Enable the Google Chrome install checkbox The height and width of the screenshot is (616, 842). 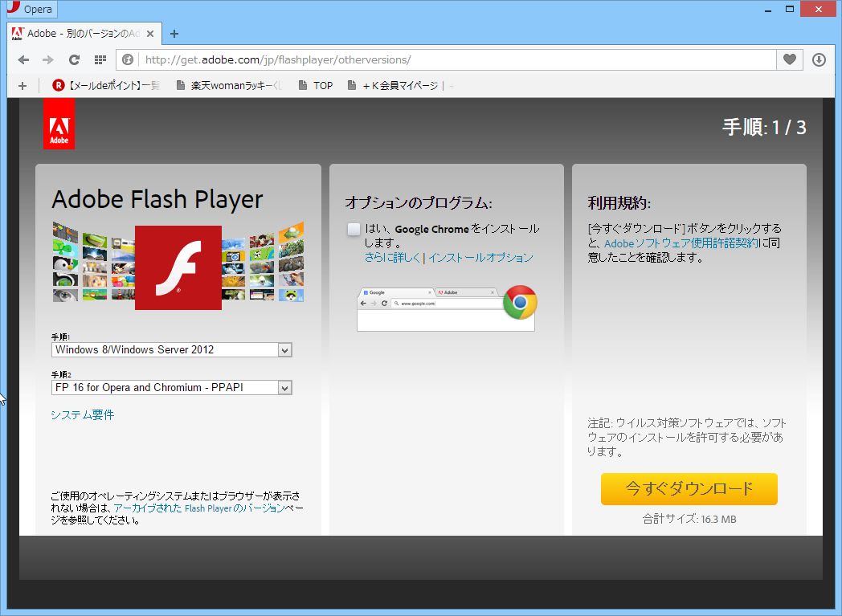pos(354,229)
